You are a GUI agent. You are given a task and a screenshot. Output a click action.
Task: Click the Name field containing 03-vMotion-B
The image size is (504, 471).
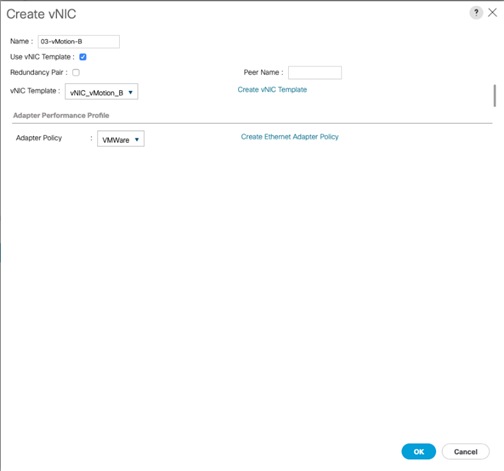(x=79, y=42)
